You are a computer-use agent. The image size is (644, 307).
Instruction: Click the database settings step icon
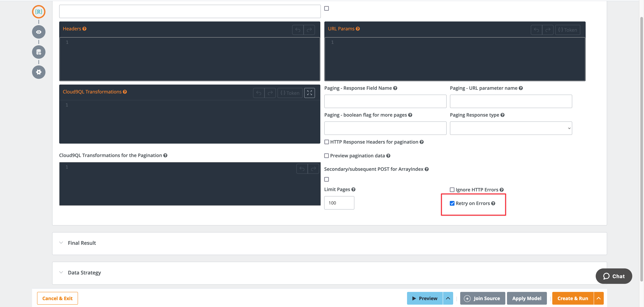coord(39,52)
